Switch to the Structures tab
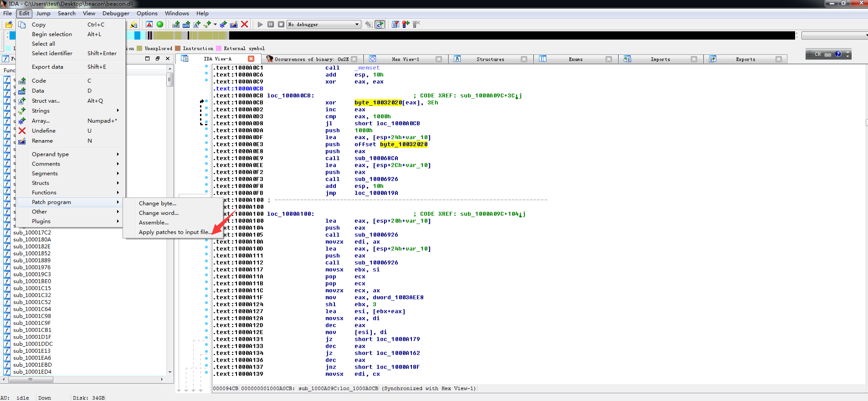This screenshot has width=868, height=401. point(490,59)
